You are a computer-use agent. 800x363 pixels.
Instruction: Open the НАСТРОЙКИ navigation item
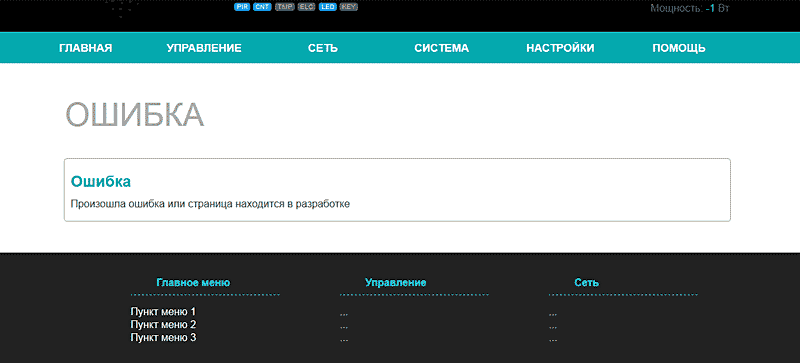click(560, 48)
